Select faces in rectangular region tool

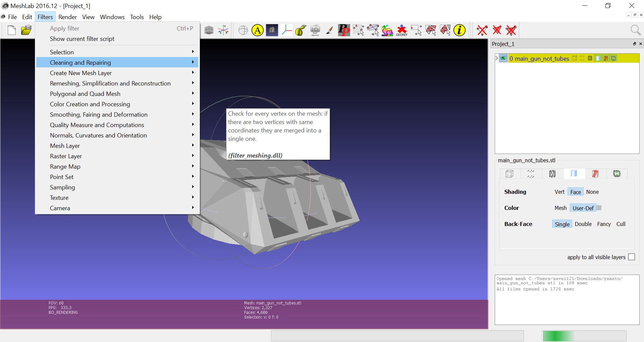tap(431, 31)
